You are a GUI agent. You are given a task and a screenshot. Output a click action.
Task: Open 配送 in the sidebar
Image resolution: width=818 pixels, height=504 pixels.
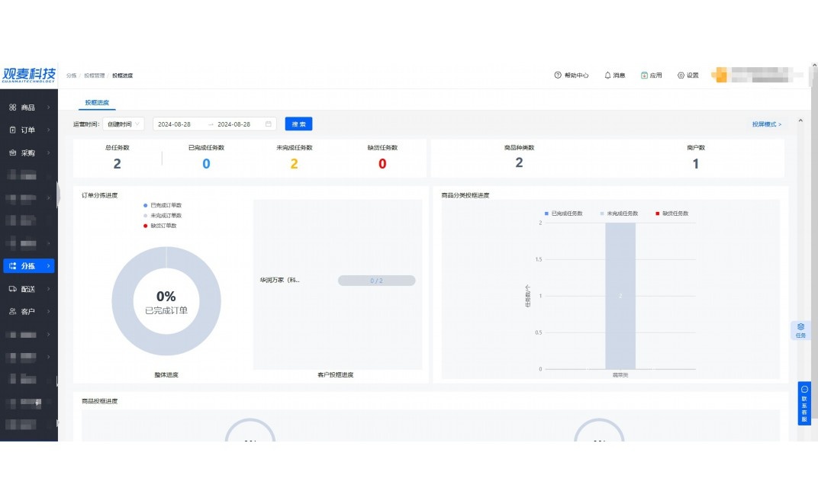coord(29,289)
